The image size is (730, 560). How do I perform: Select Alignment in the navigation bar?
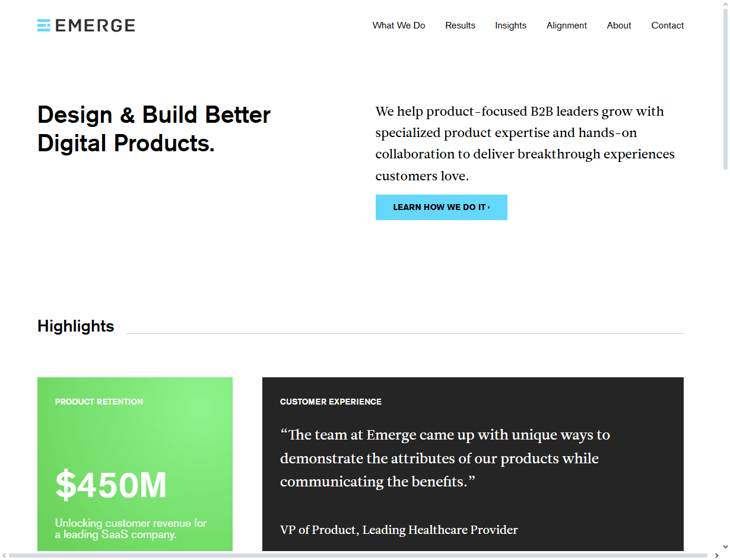(x=566, y=26)
